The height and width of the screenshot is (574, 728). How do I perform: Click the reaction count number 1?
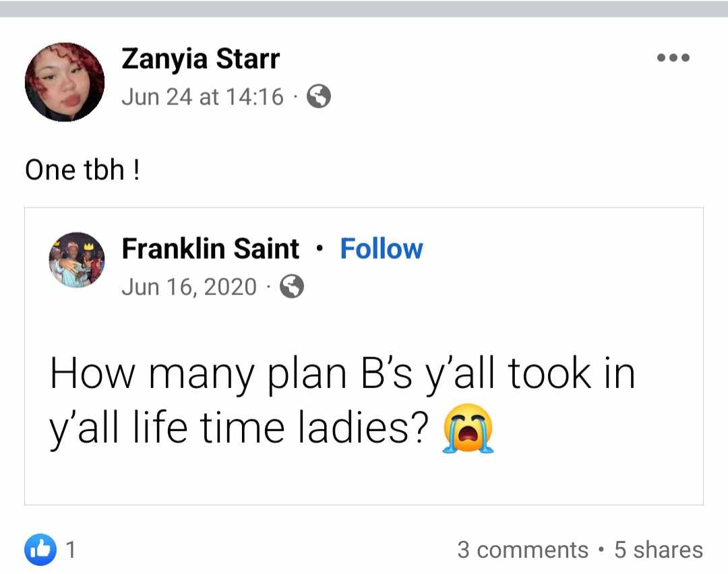click(70, 550)
